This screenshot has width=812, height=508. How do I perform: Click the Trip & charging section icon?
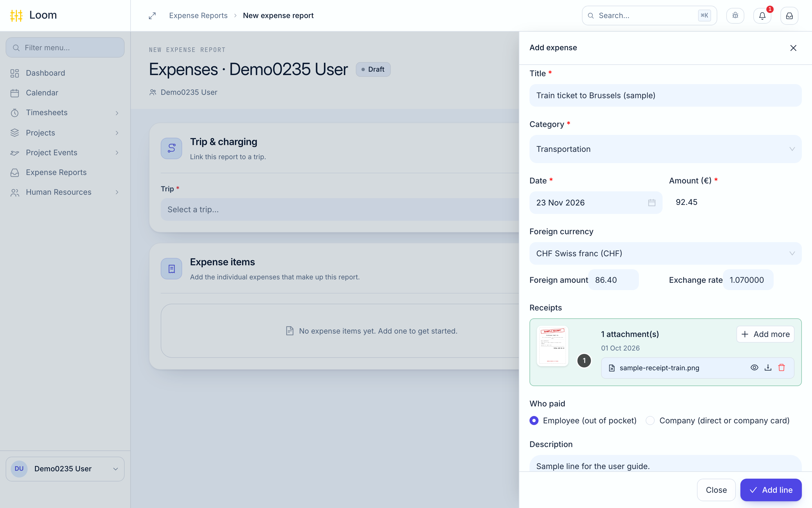pyautogui.click(x=171, y=148)
